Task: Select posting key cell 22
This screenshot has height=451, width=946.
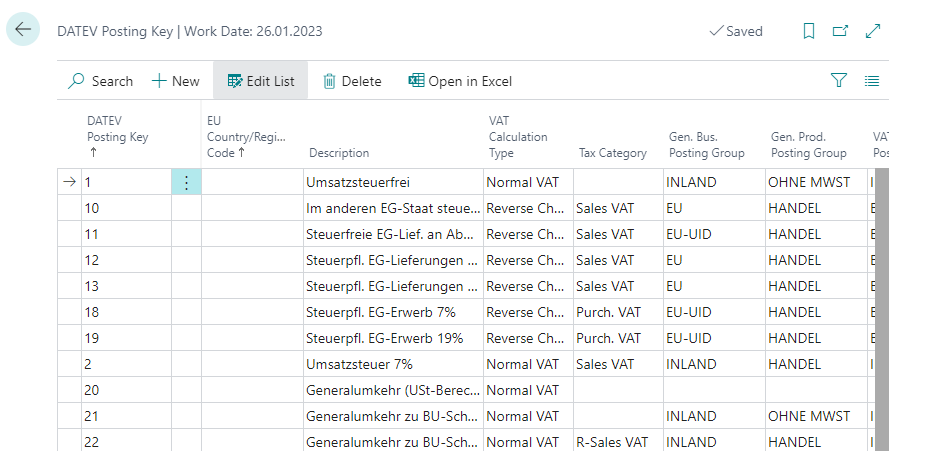Action: pos(127,441)
